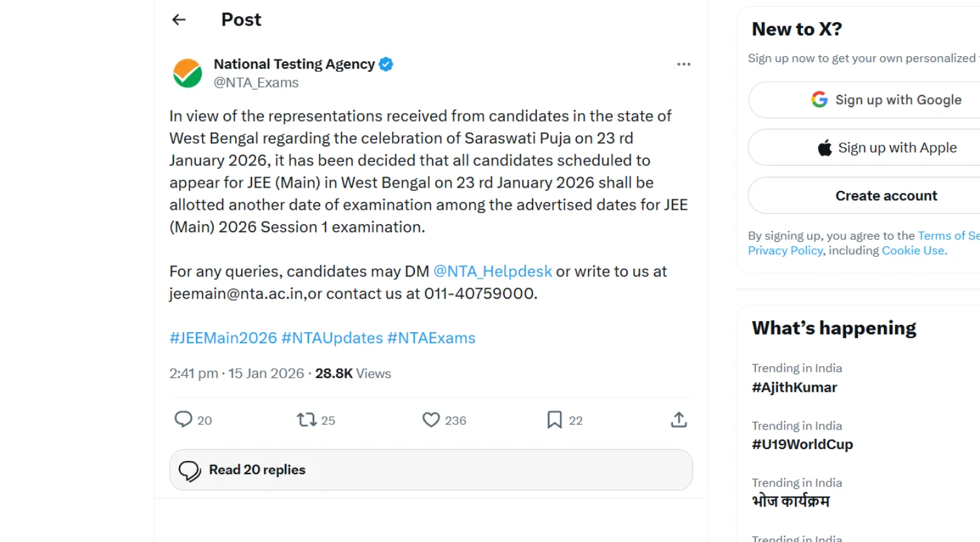Explore the #AjithKumar trend
The height and width of the screenshot is (542, 980).
(794, 387)
